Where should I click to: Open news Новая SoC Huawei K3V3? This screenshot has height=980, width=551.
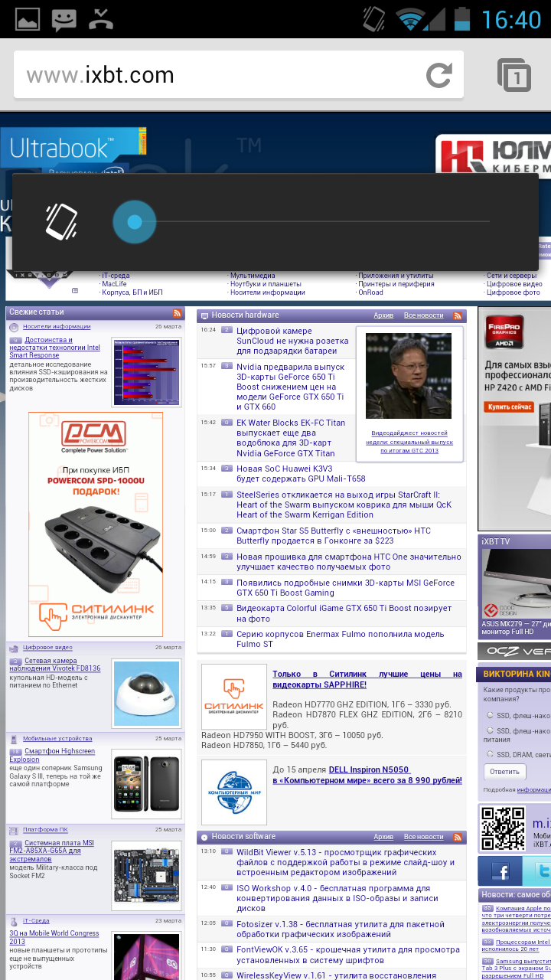click(301, 474)
